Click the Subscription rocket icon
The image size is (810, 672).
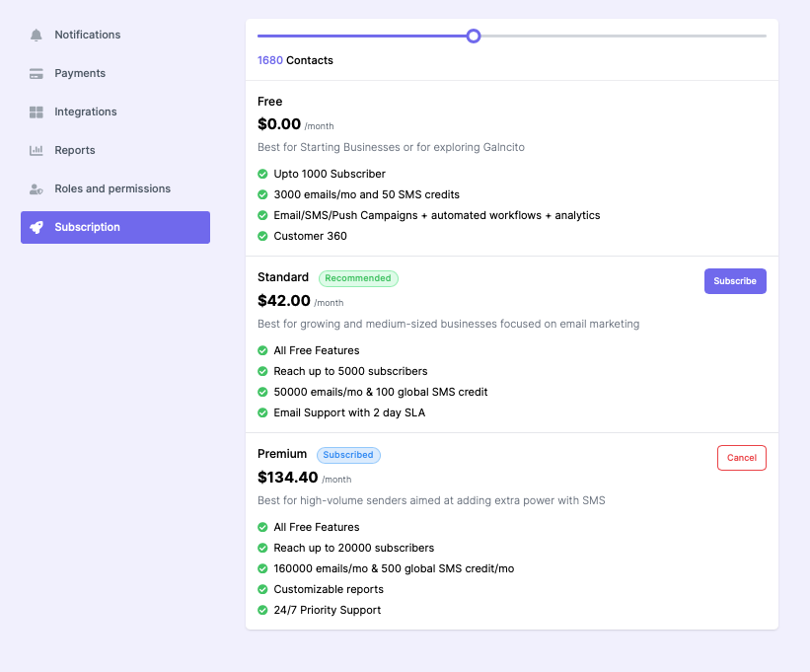click(37, 227)
